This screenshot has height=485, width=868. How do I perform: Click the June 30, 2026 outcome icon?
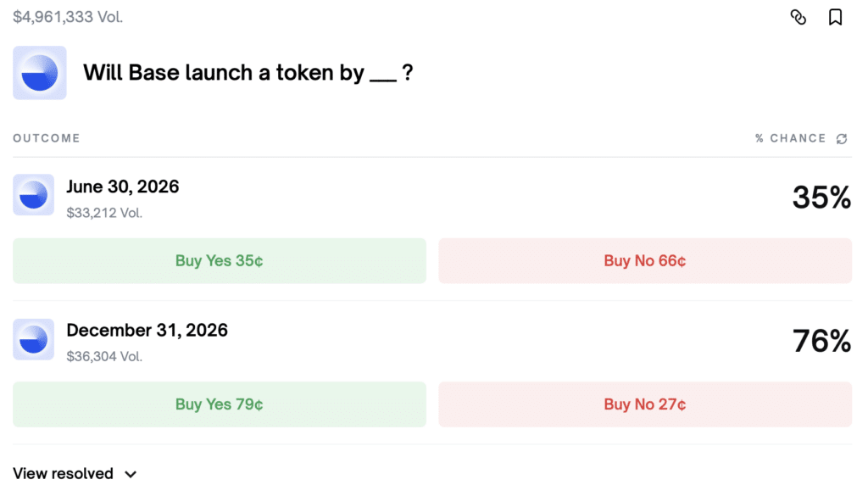click(x=34, y=195)
